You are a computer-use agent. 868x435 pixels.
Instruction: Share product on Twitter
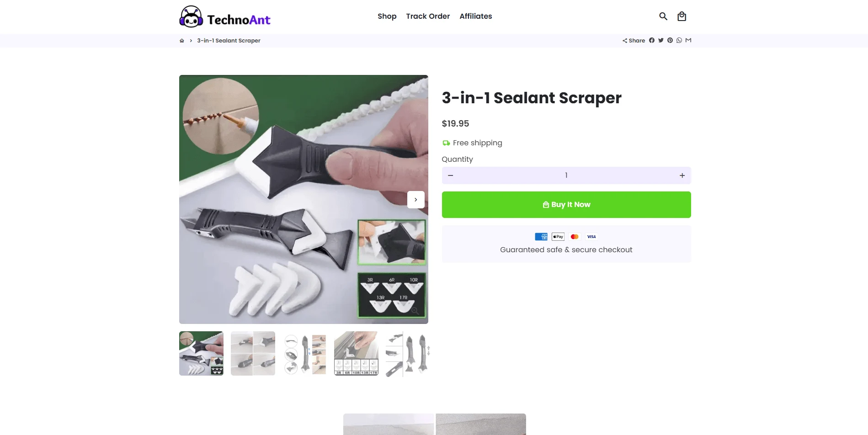tap(661, 40)
